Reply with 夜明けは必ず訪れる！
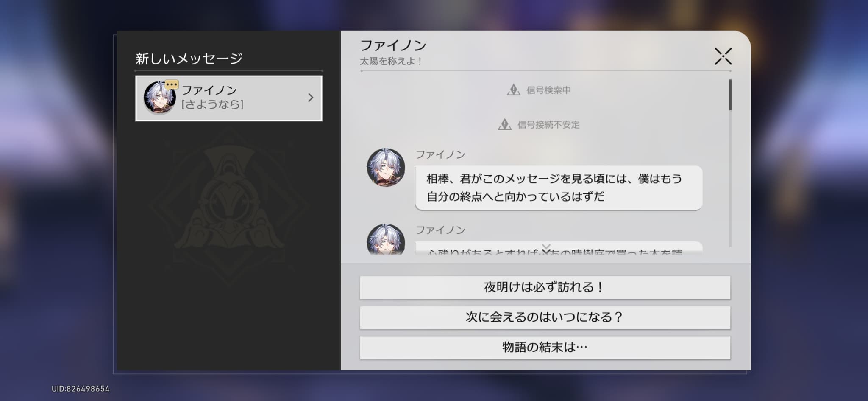Image resolution: width=868 pixels, height=401 pixels. pyautogui.click(x=545, y=288)
